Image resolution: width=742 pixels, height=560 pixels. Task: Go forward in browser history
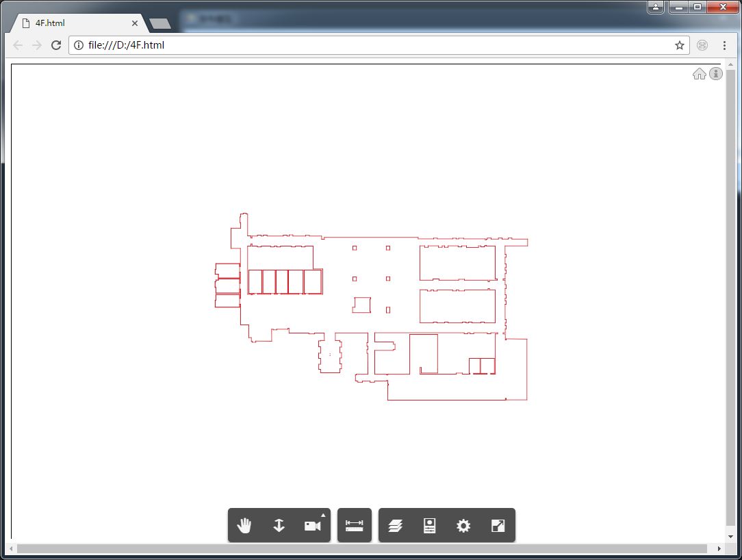point(36,45)
